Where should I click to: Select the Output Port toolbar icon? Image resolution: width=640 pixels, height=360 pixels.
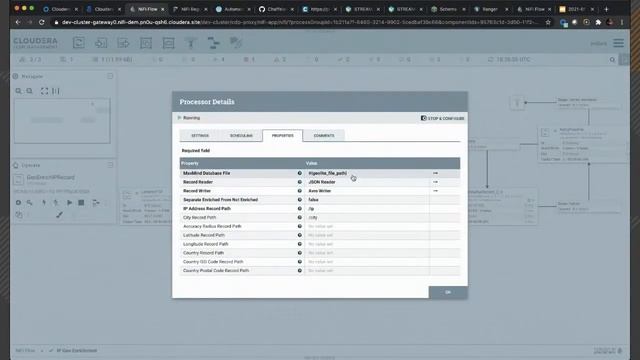[x=123, y=43]
